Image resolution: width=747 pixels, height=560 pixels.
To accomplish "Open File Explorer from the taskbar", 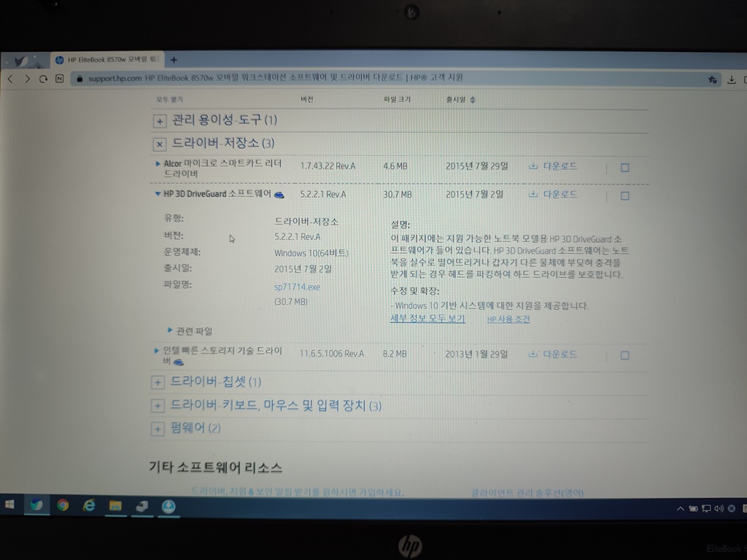I will coord(115,505).
